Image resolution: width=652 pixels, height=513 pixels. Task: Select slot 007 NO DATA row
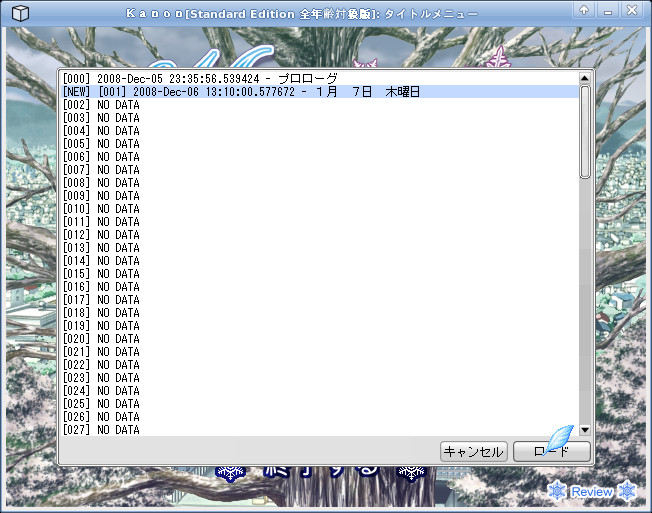pos(320,170)
